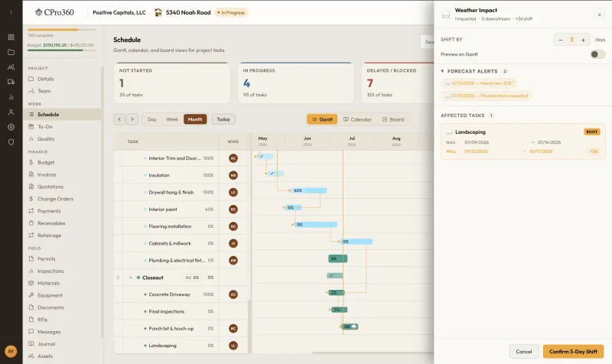Open the people icon in left rail

[11, 67]
